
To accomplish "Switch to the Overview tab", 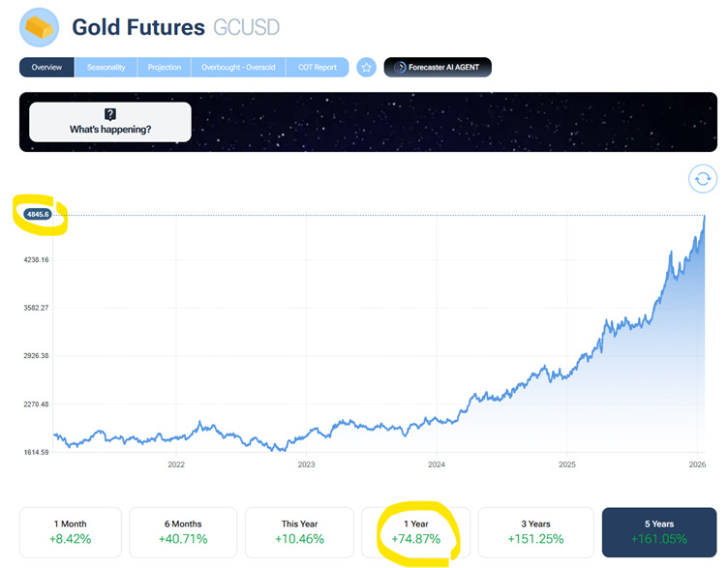I will coord(46,68).
